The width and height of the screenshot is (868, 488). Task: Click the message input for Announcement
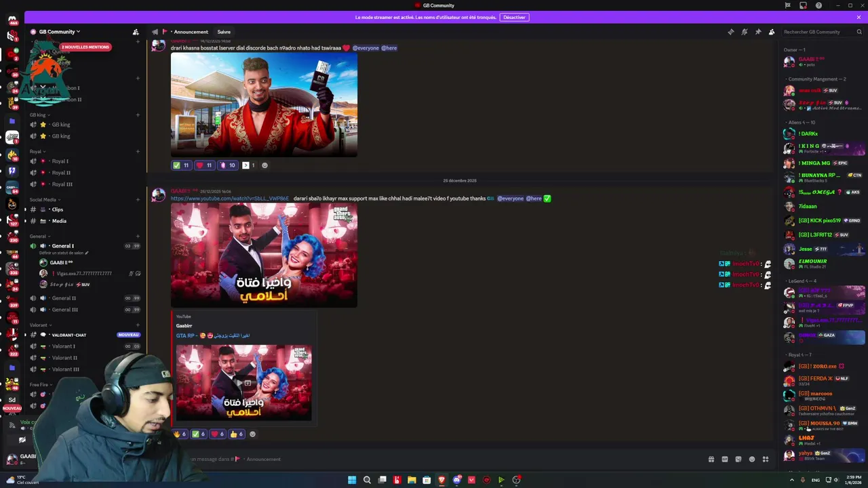[x=434, y=459]
